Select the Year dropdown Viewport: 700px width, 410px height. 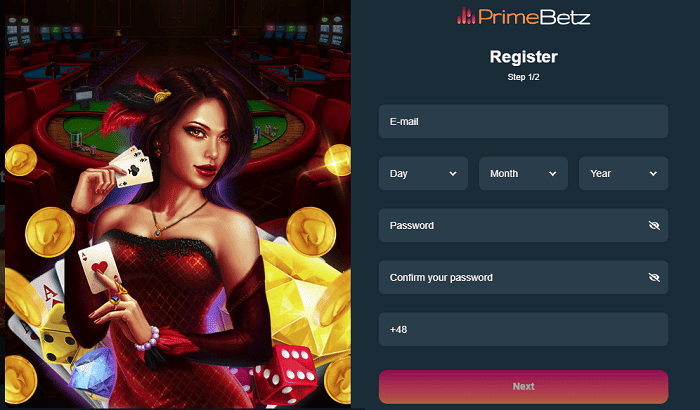pyautogui.click(x=623, y=173)
